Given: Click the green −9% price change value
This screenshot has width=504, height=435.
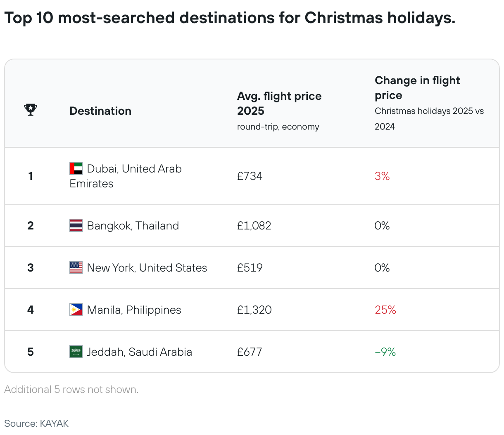Looking at the screenshot, I should 385,352.
